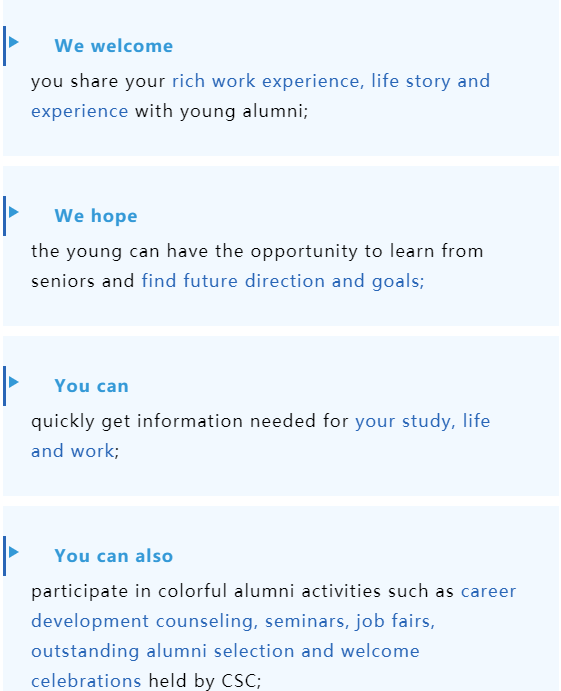The height and width of the screenshot is (691, 561).
Task: Click the arrow icon beside You can also
Action: 14,552
